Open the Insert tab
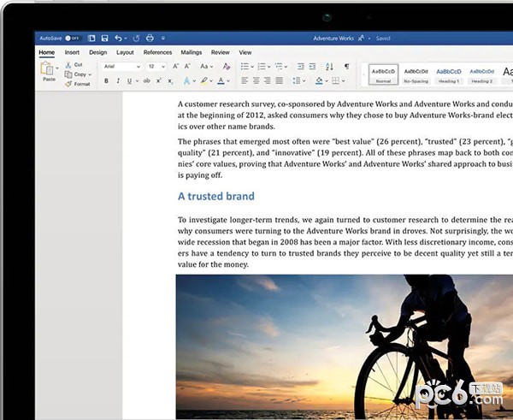Viewport: 513px width, 420px height. (72, 52)
